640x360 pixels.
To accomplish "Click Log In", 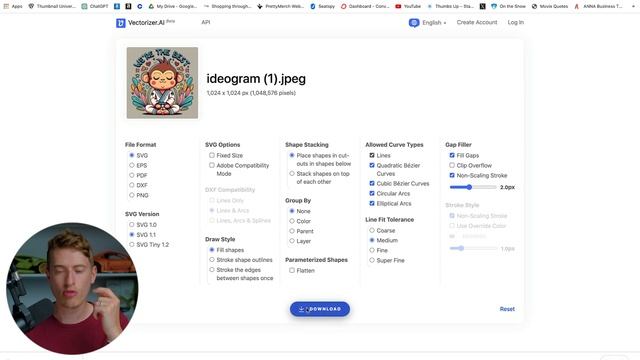I will [516, 22].
